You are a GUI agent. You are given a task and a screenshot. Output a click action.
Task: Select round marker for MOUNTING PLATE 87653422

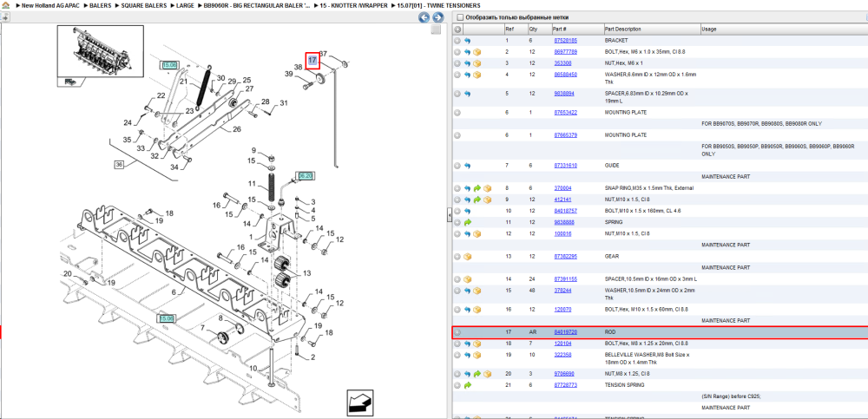457,113
